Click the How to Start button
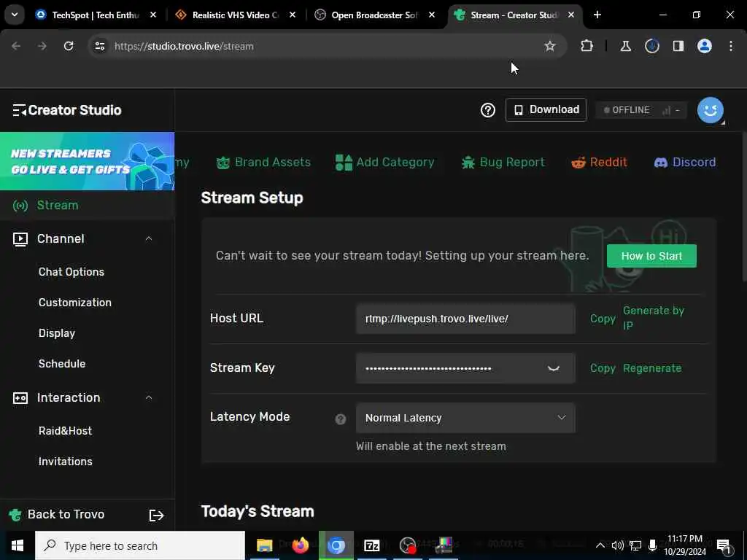Image resolution: width=747 pixels, height=560 pixels. tap(651, 256)
